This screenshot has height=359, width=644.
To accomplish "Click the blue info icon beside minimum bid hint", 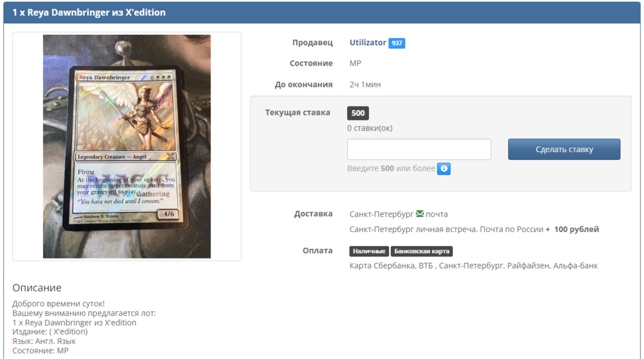I will click(x=444, y=169).
